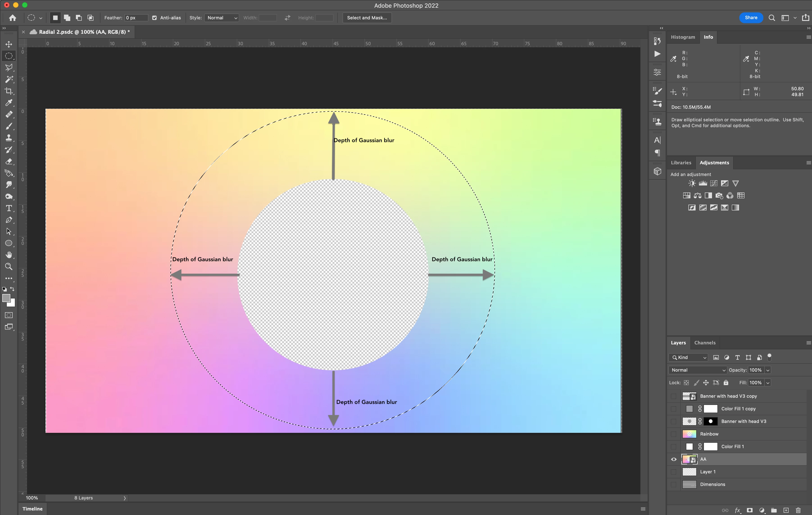Switch to the Channels tab

[x=704, y=343]
